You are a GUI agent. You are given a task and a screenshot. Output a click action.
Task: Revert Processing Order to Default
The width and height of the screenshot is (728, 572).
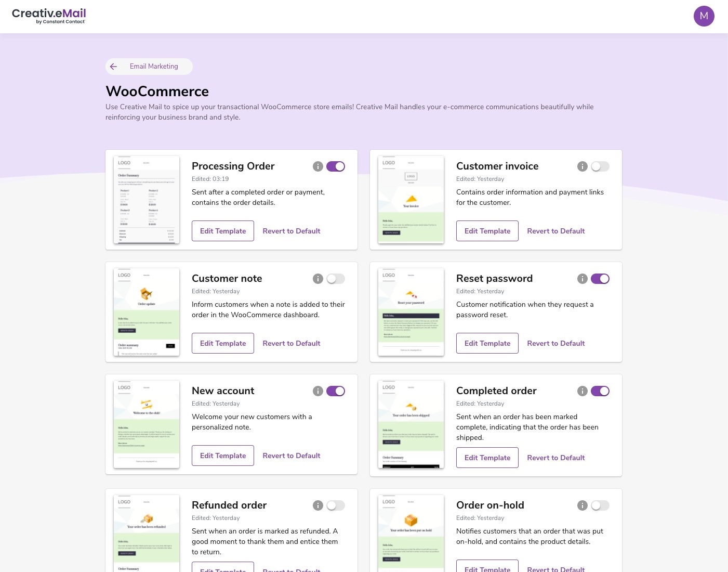[292, 231]
